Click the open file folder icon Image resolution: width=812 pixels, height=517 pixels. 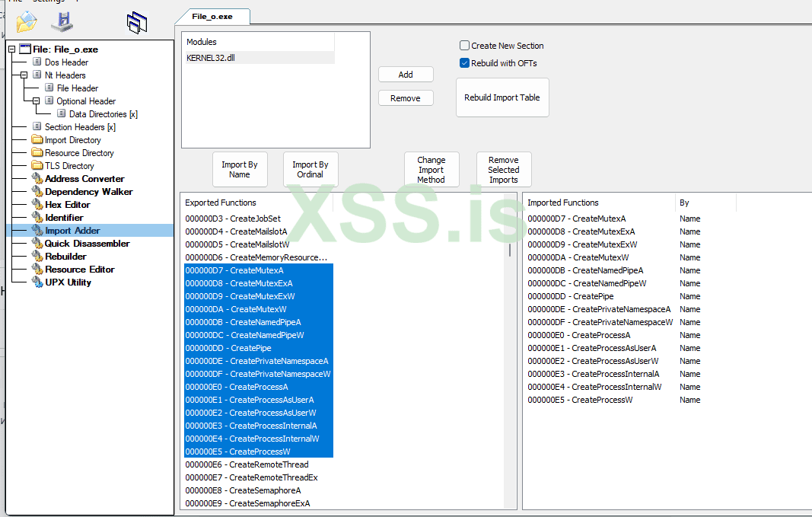pos(27,22)
